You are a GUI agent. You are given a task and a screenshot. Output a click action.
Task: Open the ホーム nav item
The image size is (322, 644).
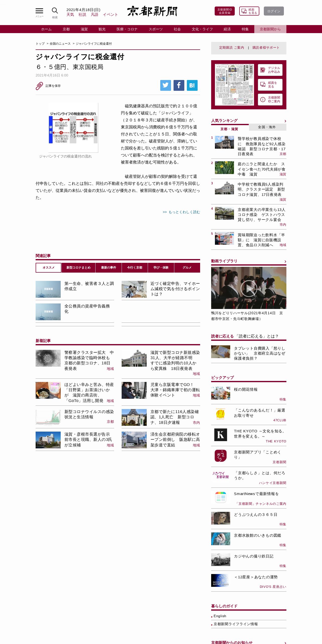pos(46,29)
